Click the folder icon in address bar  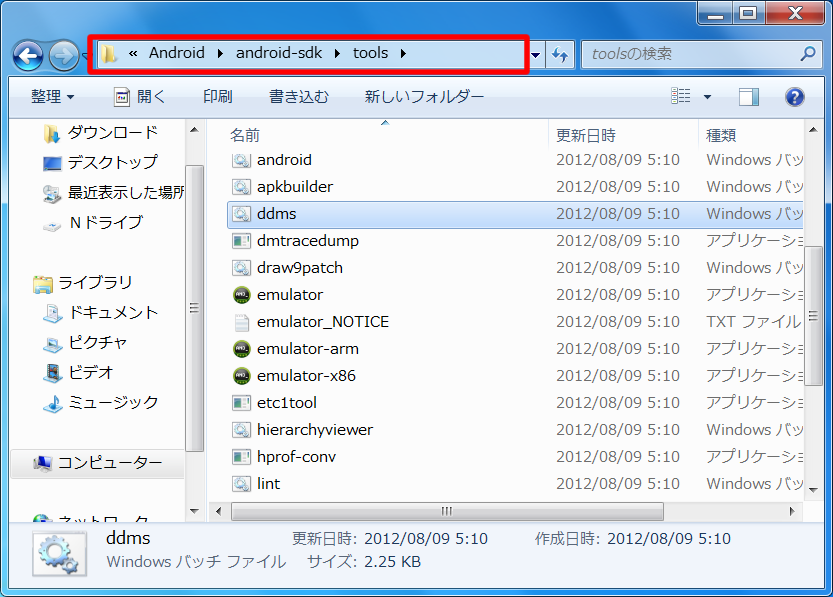[x=109, y=53]
